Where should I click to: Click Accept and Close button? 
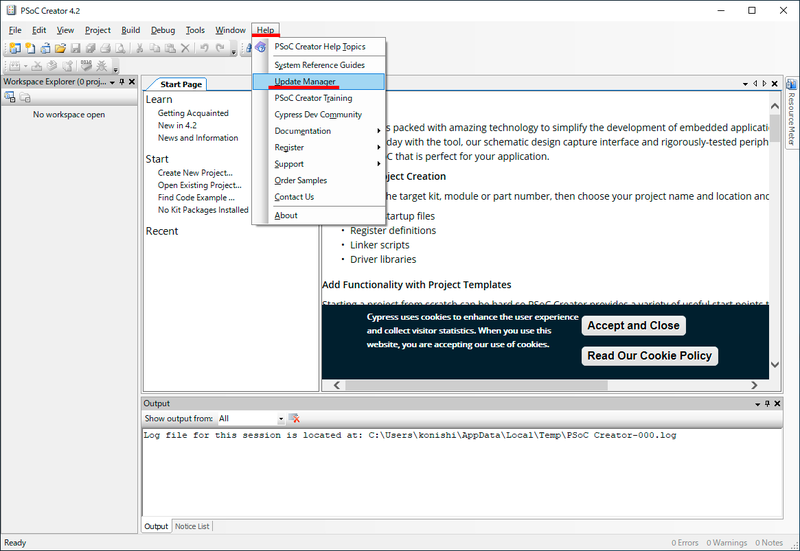pos(633,325)
